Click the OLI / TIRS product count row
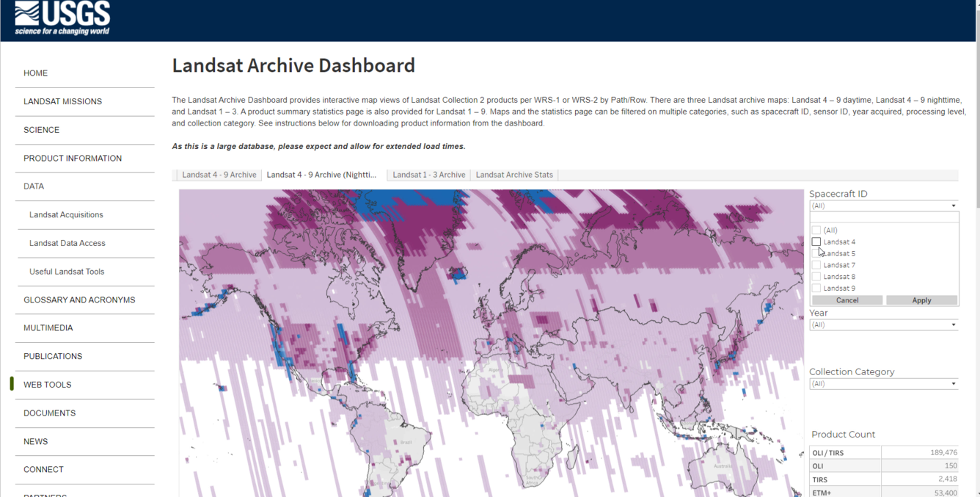 click(x=884, y=453)
